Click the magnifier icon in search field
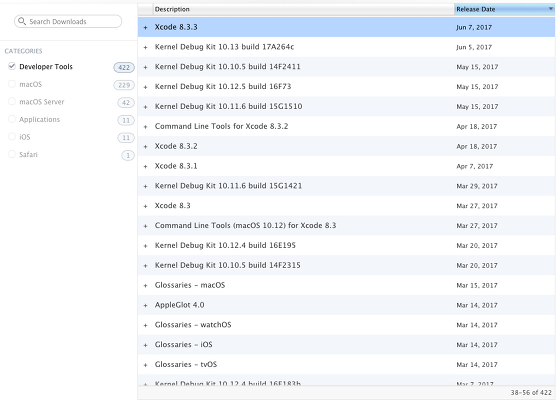The height and width of the screenshot is (401, 556). pos(22,21)
